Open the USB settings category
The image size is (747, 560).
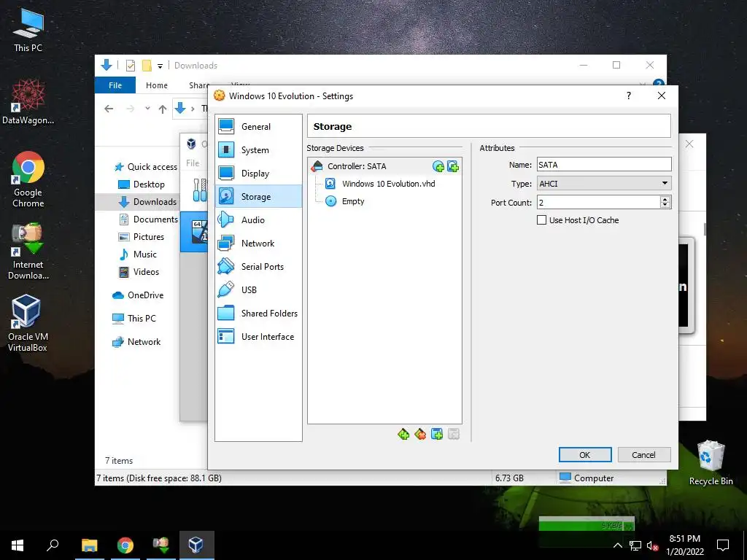point(259,290)
